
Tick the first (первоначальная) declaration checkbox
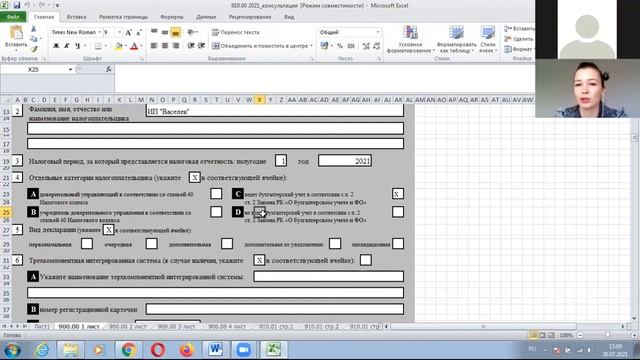(x=87, y=244)
